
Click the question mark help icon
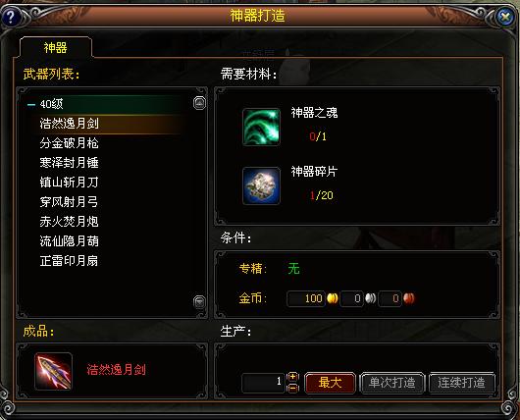[10, 17]
